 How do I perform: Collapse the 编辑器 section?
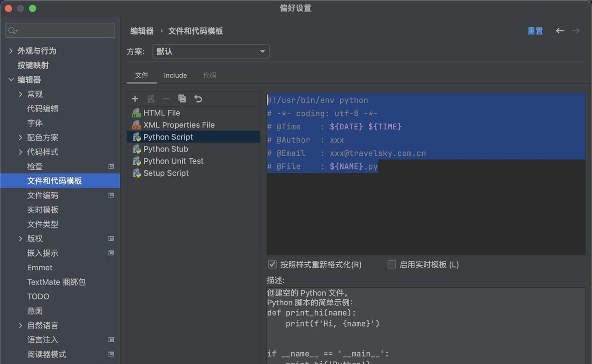[10, 79]
